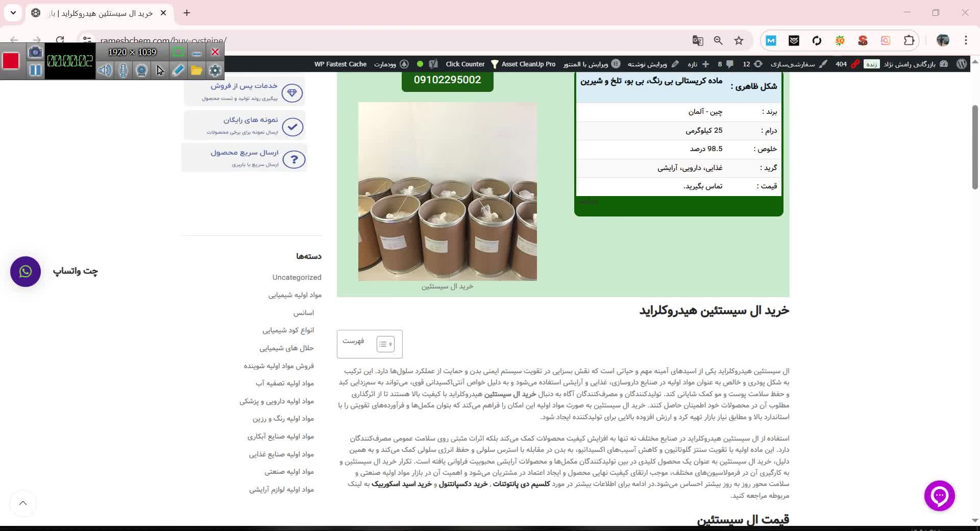Screen dimensions: 980x531
Task: Open the Extensions puzzle piece menu
Action: [909, 40]
